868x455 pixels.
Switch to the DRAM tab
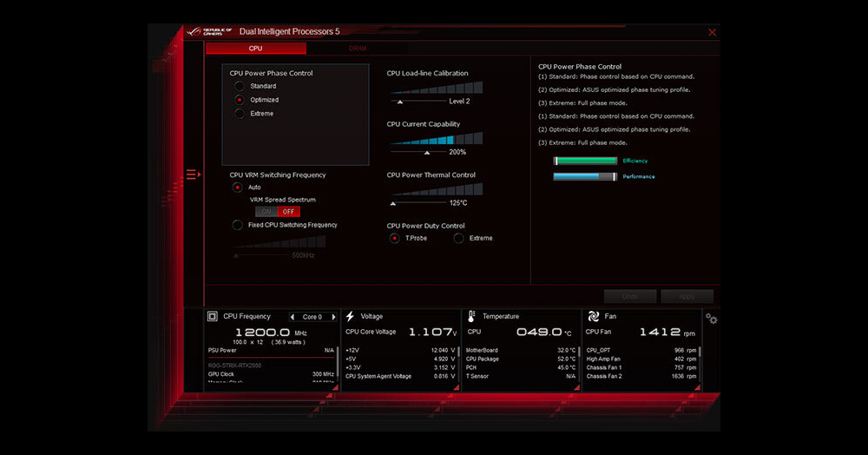point(358,49)
